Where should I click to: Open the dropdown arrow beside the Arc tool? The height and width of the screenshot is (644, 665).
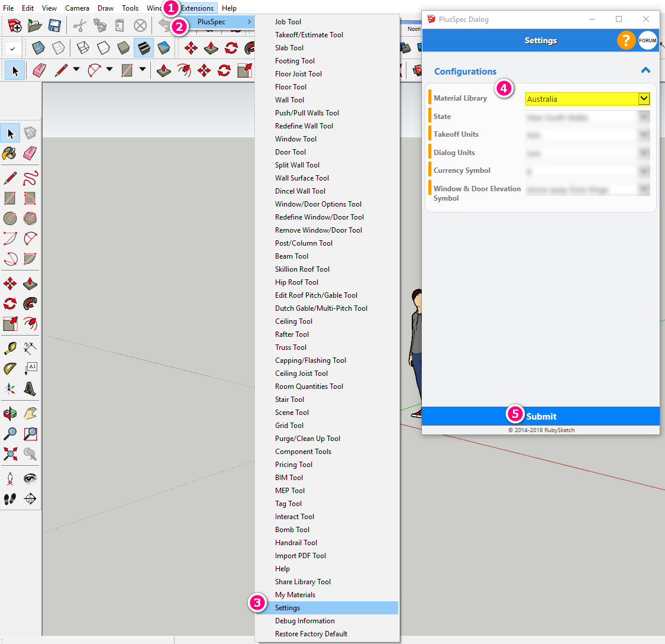(109, 69)
